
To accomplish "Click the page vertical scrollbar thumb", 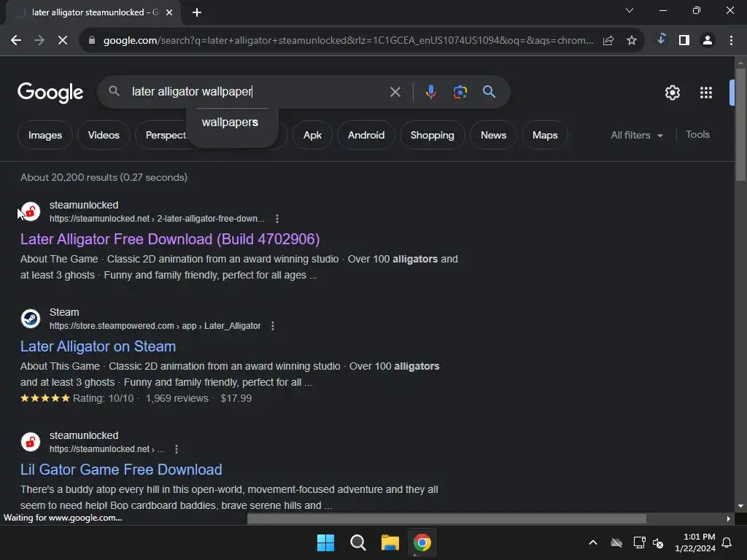I will tap(740, 125).
